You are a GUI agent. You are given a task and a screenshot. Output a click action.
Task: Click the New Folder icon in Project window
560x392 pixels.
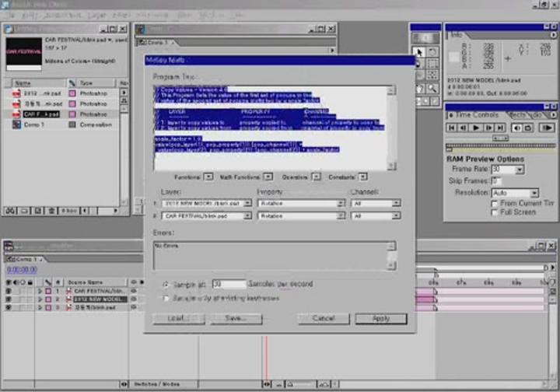pos(24,211)
